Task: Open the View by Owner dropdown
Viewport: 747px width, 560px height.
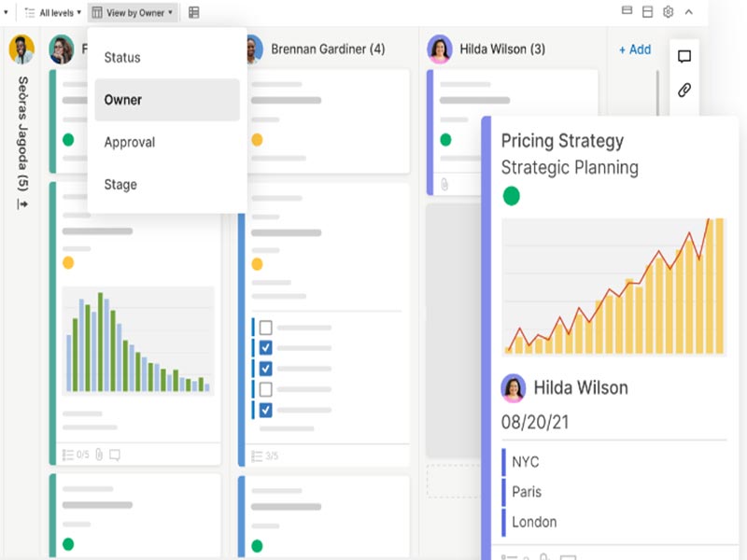Action: (135, 11)
